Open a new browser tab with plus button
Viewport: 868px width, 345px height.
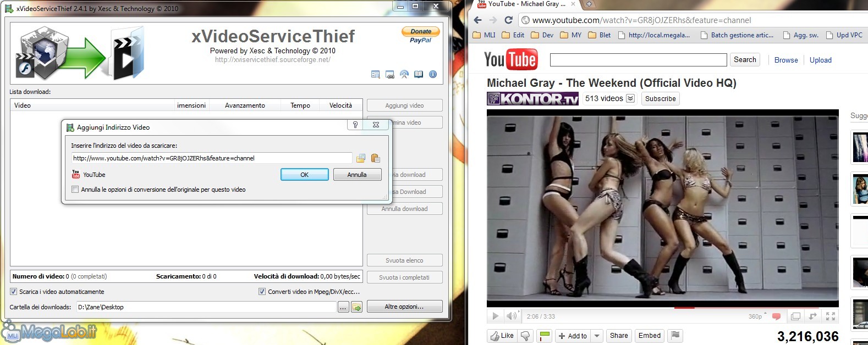[x=589, y=4]
